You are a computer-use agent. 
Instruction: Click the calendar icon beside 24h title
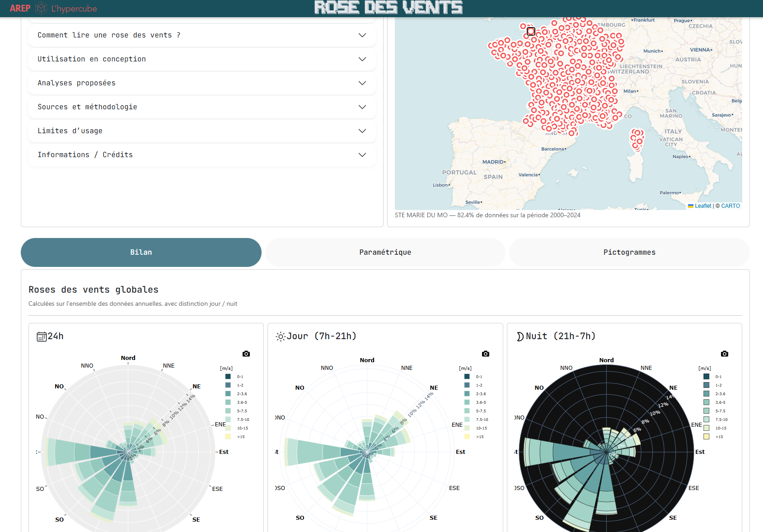point(42,336)
